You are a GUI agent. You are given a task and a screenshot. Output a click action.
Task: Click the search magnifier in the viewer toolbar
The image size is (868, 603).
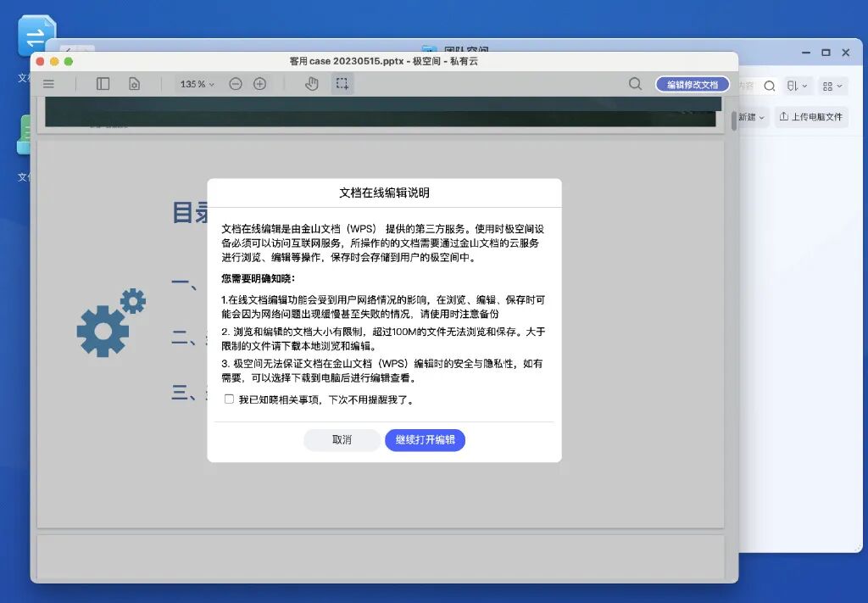coord(636,84)
